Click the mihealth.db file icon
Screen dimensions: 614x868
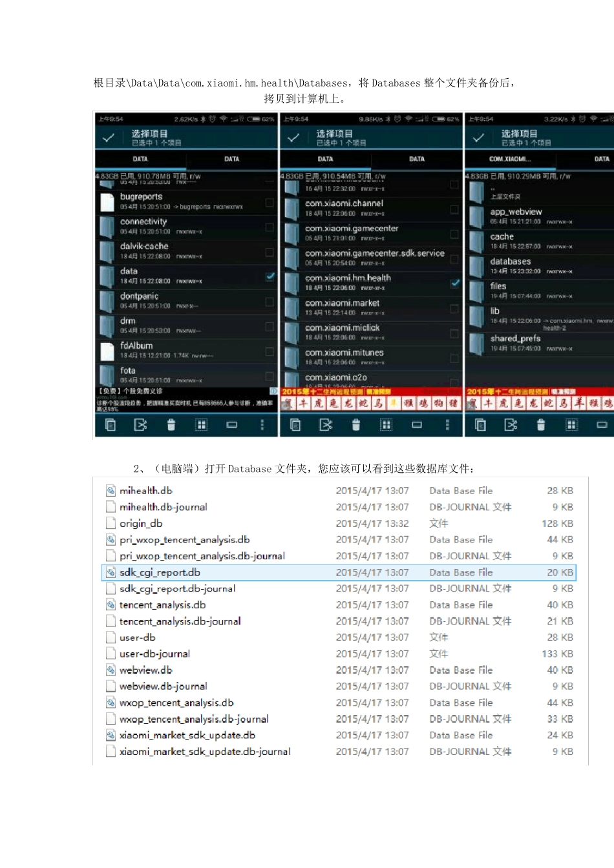click(111, 491)
